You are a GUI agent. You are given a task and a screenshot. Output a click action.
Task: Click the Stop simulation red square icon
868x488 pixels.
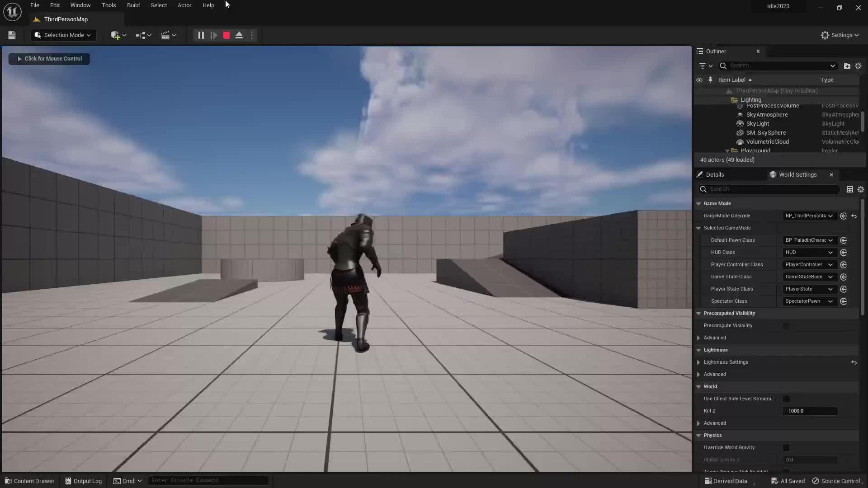(226, 35)
